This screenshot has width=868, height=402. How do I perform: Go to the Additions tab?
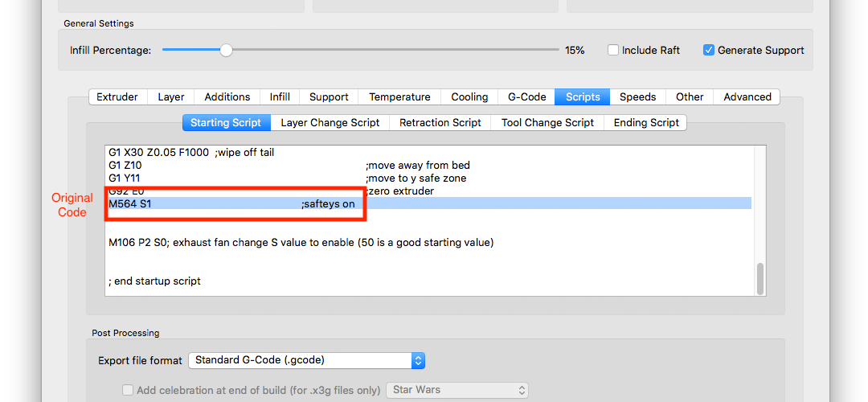coord(227,96)
